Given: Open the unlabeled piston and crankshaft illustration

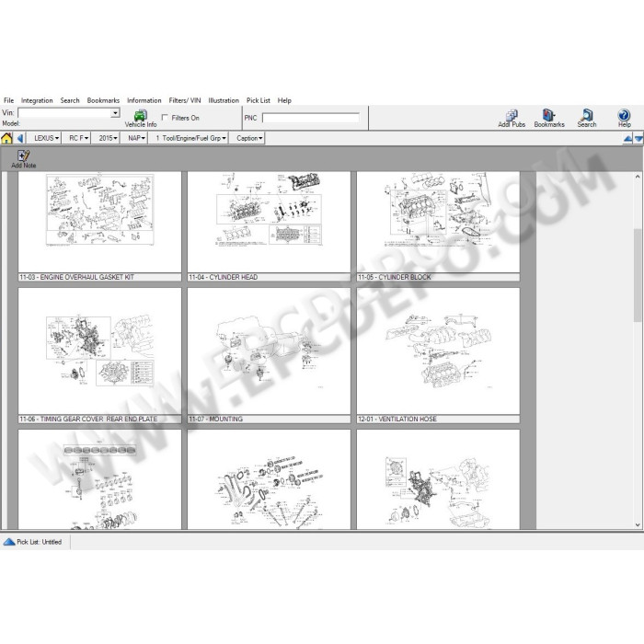Looking at the screenshot, I should pyautogui.click(x=99, y=479).
